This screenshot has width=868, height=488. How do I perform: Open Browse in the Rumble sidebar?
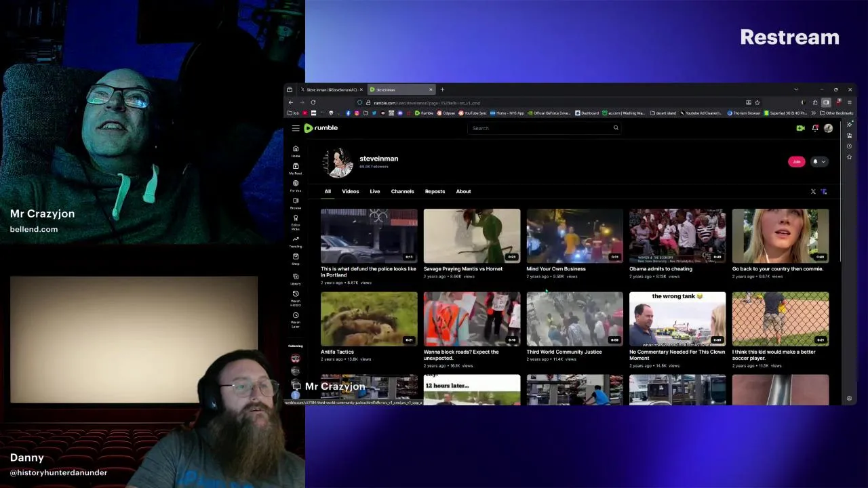296,203
